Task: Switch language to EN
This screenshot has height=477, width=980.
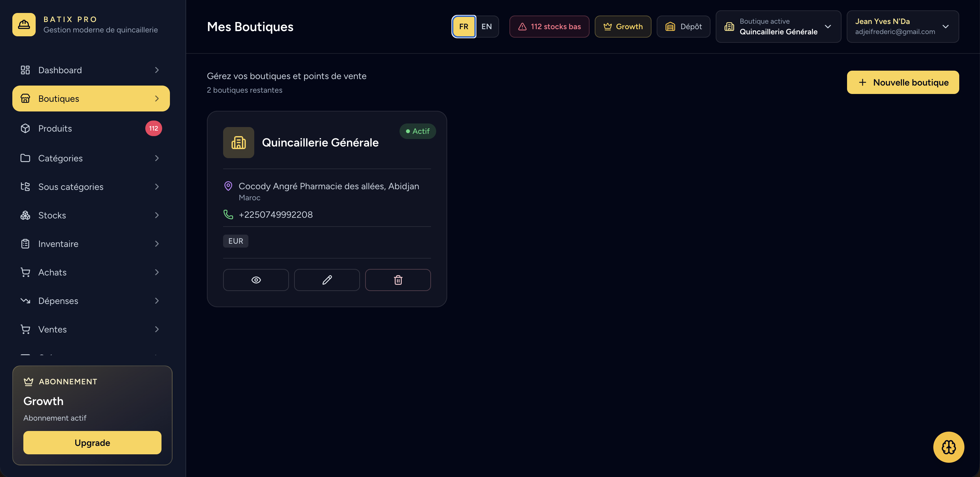Action: pyautogui.click(x=486, y=27)
